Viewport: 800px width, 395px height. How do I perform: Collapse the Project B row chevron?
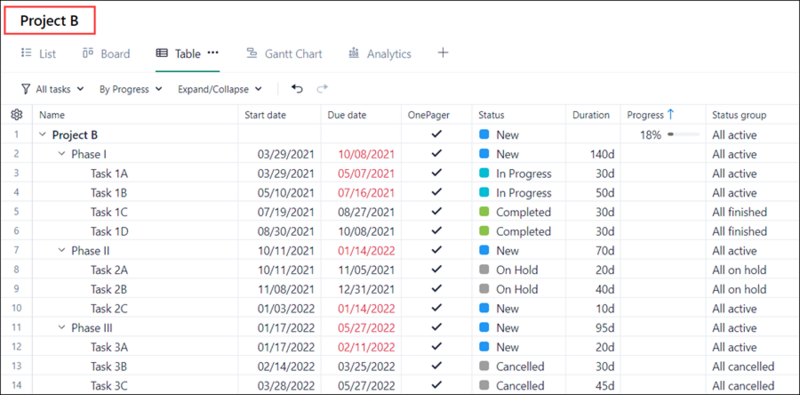(x=43, y=135)
